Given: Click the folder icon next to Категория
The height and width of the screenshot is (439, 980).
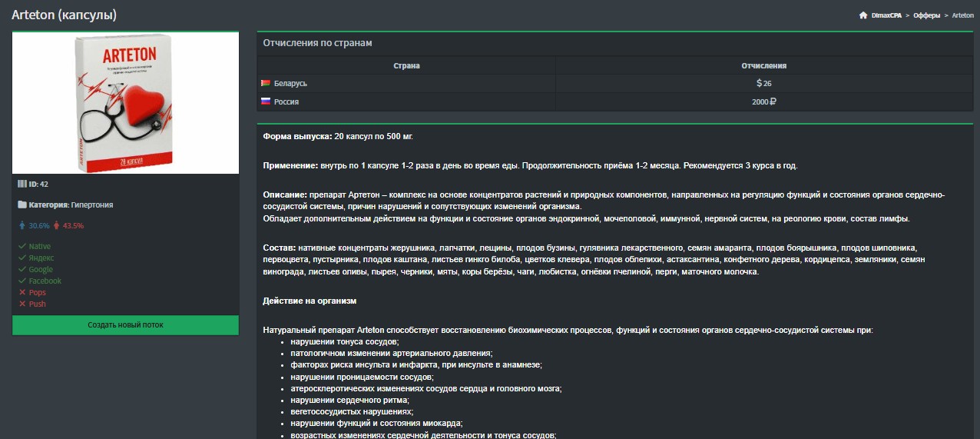Looking at the screenshot, I should 22,205.
